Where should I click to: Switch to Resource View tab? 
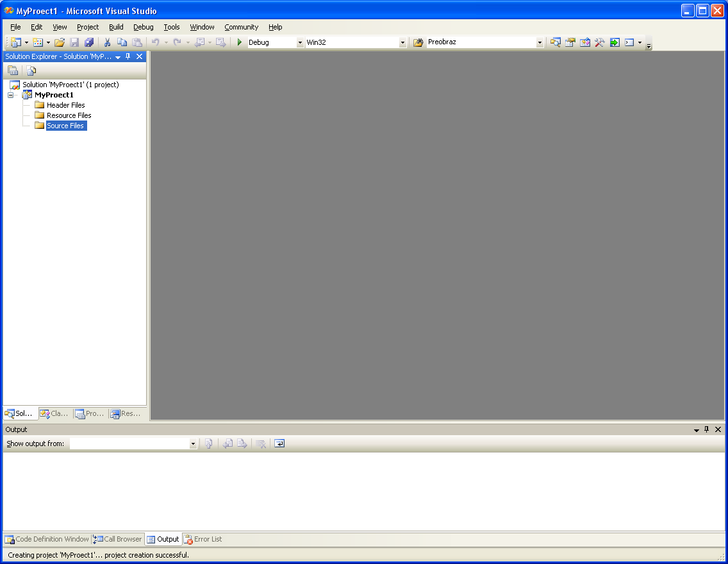pos(126,413)
